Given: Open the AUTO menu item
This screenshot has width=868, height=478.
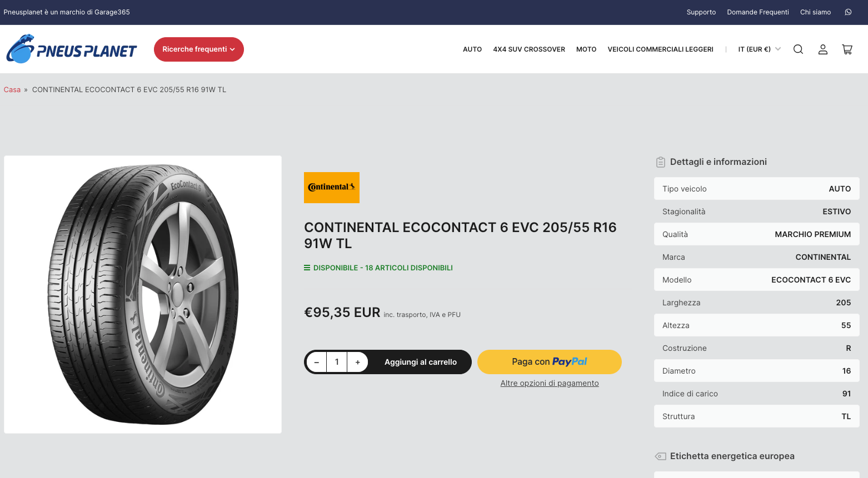Looking at the screenshot, I should tap(472, 49).
